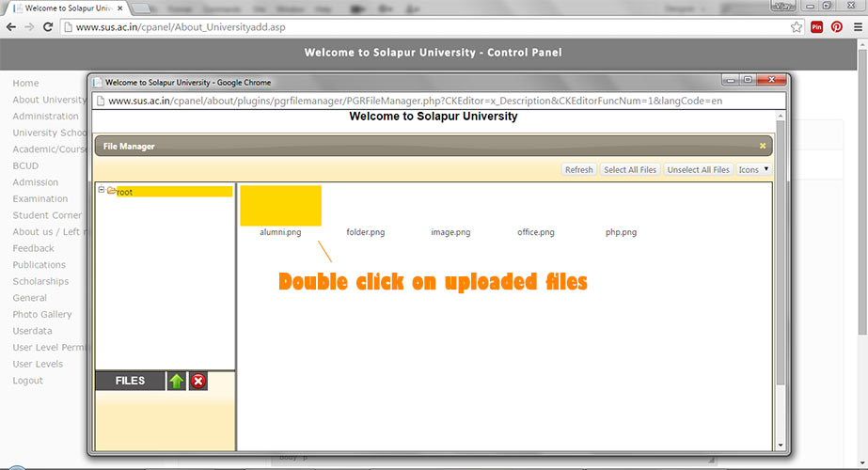Image resolution: width=868 pixels, height=470 pixels.
Task: Minimize the popup Chrome window
Action: 731,80
